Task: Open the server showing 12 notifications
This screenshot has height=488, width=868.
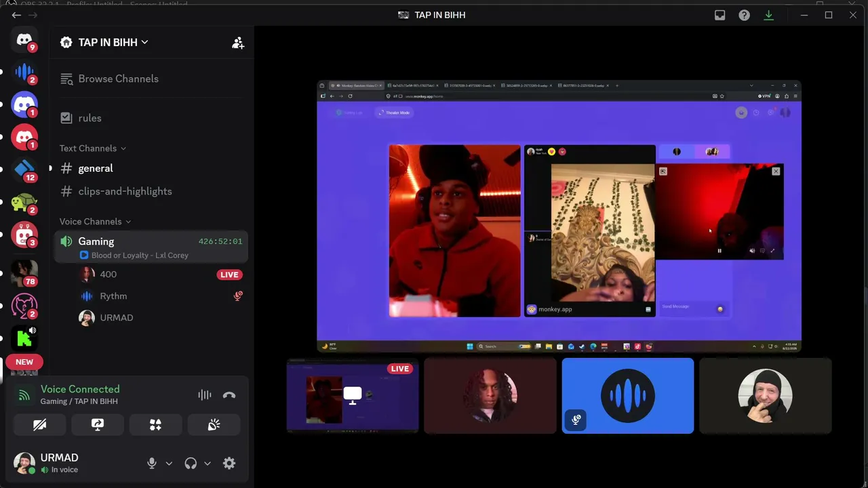Action: [x=24, y=169]
